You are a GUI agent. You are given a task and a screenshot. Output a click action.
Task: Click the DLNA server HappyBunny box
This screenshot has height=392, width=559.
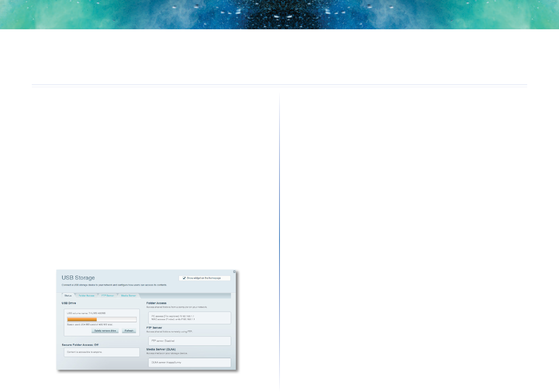[190, 362]
